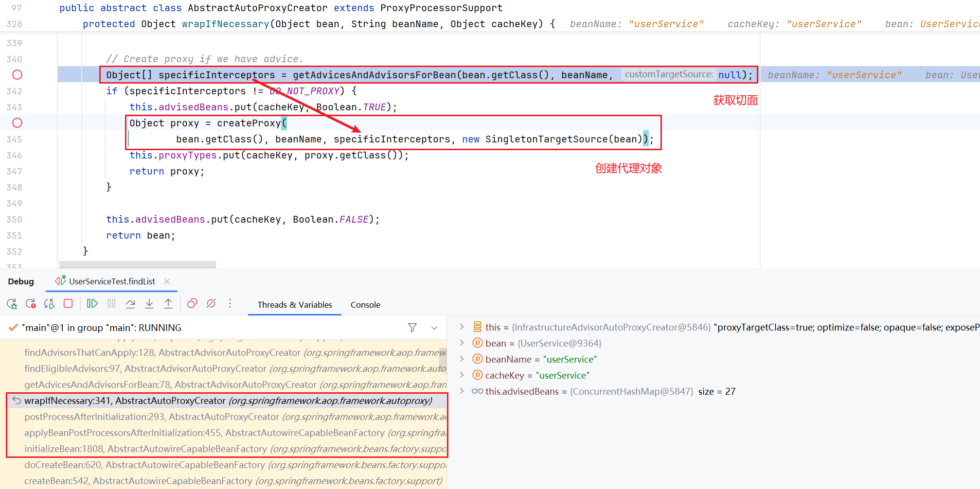The width and height of the screenshot is (980, 489).
Task: Click gutter line number 350
Action: pyautogui.click(x=15, y=219)
